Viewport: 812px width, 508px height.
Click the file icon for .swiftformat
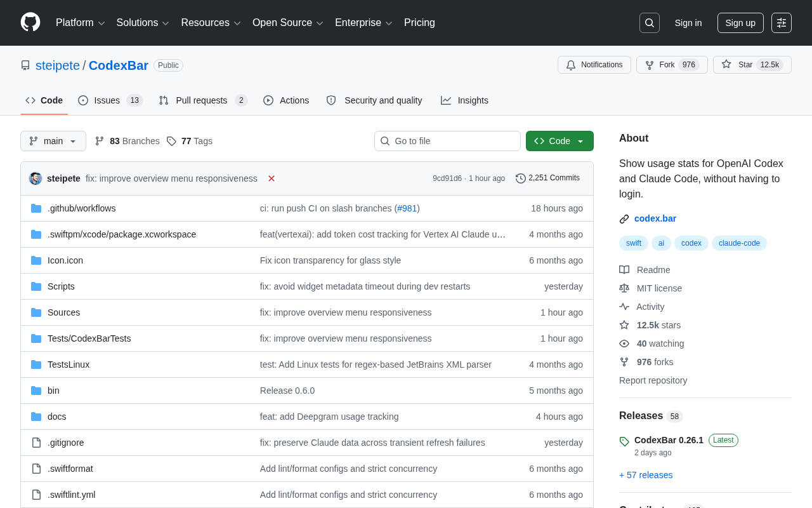click(36, 469)
